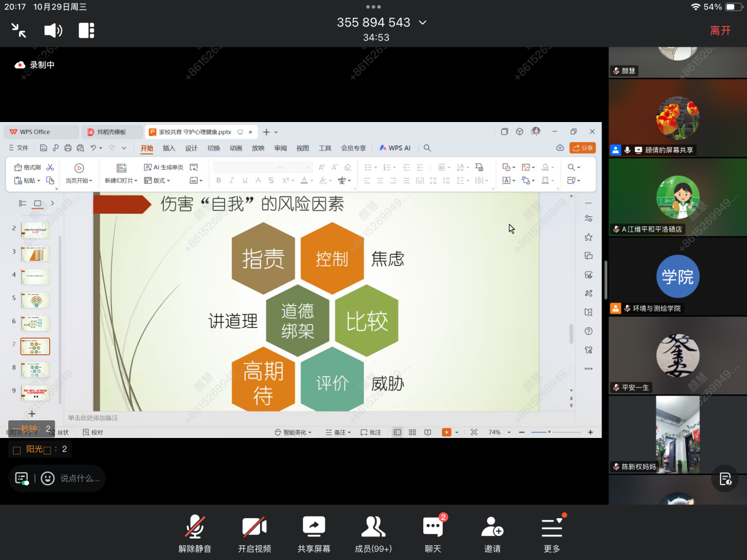Switch to the 插入 ribbon tab
The image size is (747, 560).
[x=169, y=148]
